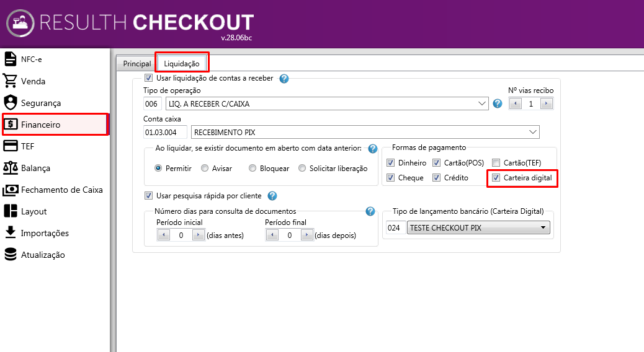
Task: Toggle the Dinheiro payment checkbox
Action: (391, 162)
